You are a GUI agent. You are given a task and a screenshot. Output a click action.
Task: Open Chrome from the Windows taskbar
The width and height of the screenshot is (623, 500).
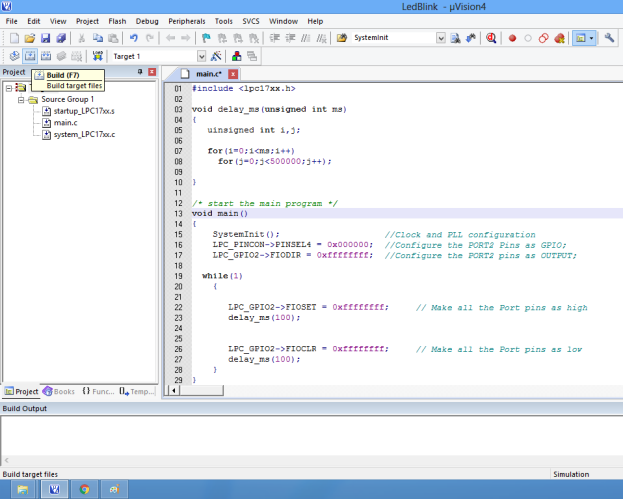click(84, 489)
